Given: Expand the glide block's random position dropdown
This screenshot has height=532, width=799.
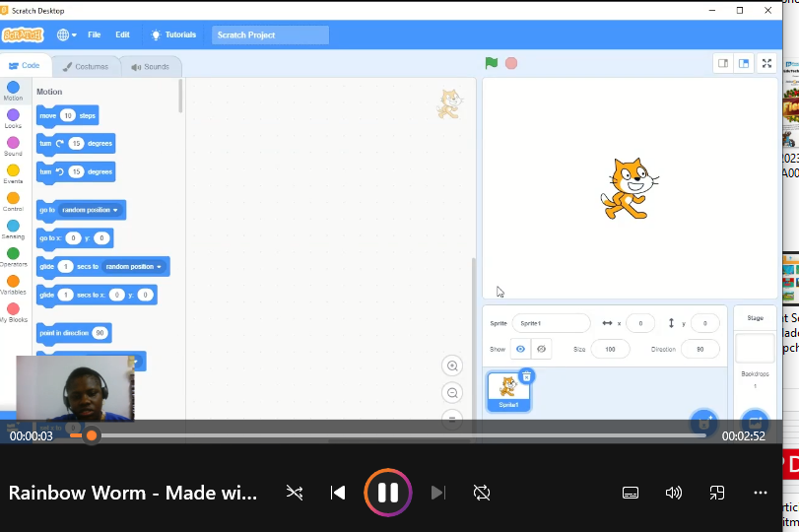Looking at the screenshot, I should pos(159,267).
